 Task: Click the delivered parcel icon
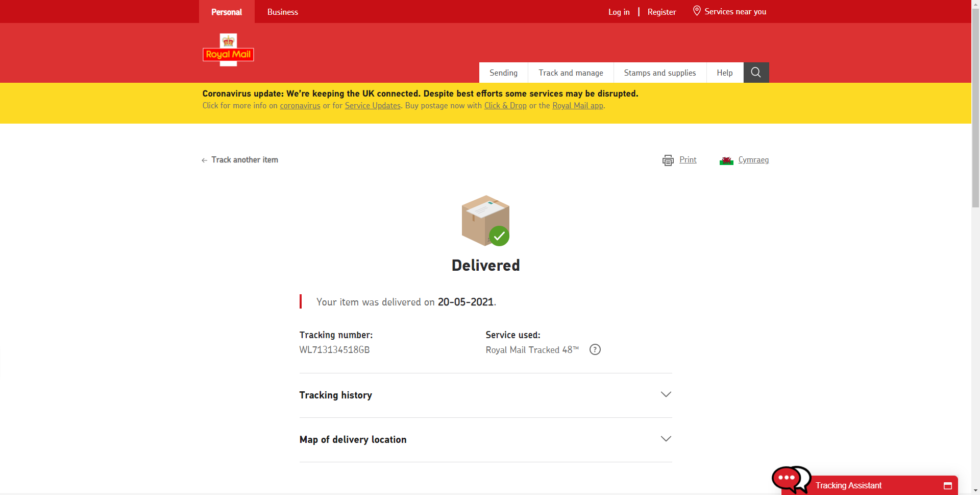tap(485, 221)
